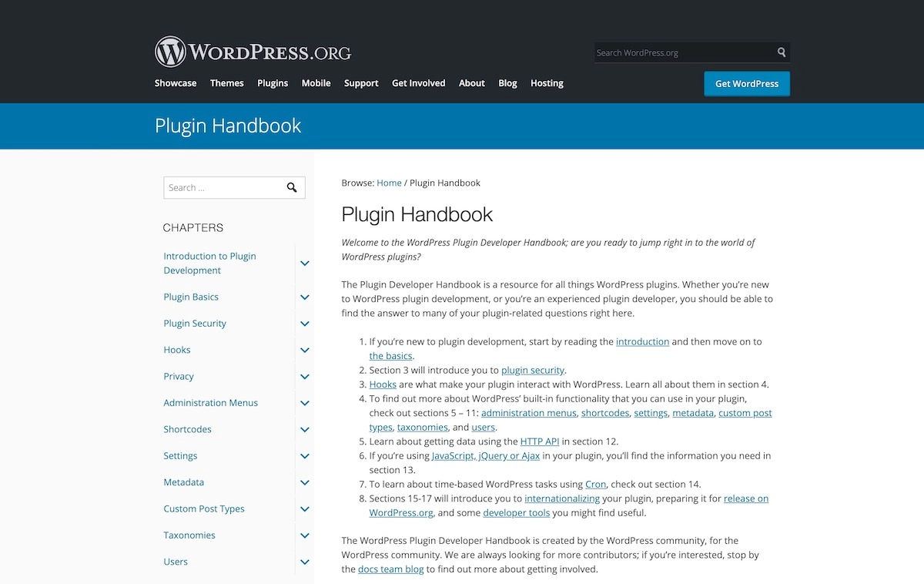Click the header search magnifier icon

click(x=782, y=52)
